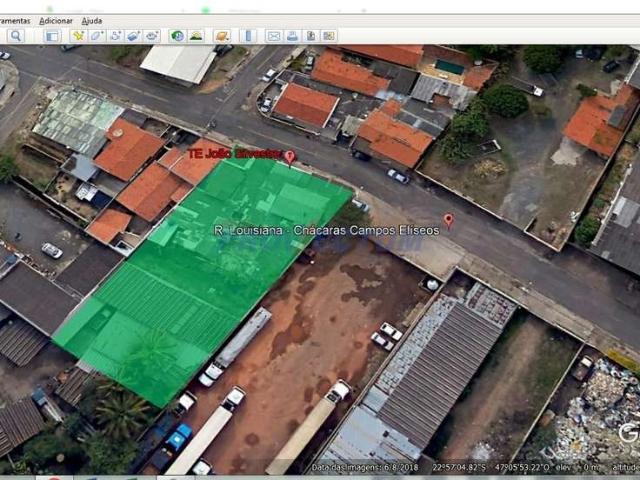Open the Adicionar menu

tap(56, 21)
